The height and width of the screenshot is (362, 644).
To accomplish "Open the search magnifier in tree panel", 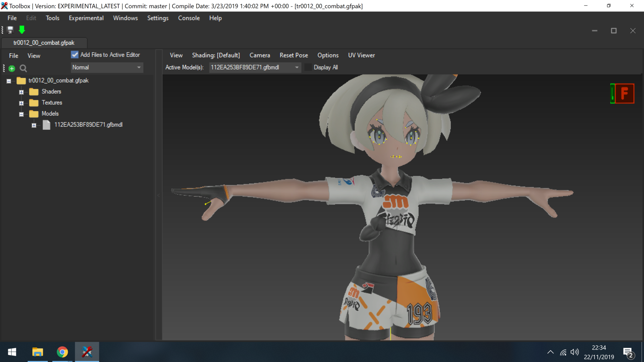I will point(23,68).
